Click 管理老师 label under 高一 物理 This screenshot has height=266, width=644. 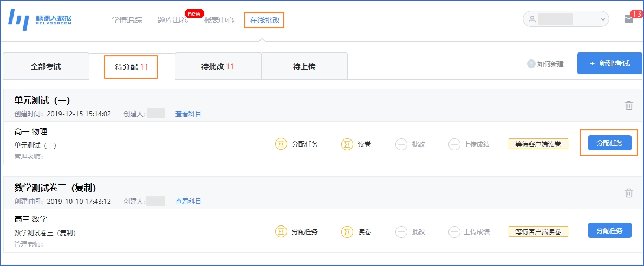(x=29, y=157)
